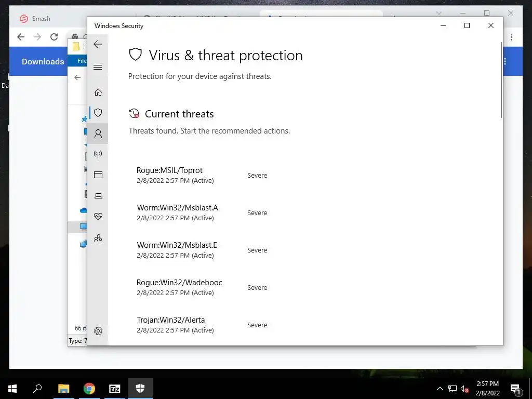Open the taskbar clock and date
The height and width of the screenshot is (399, 532).
click(487, 389)
